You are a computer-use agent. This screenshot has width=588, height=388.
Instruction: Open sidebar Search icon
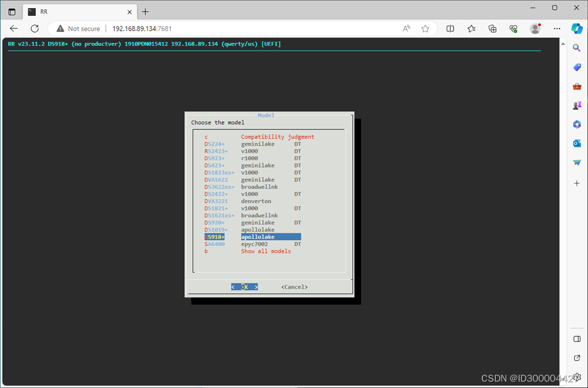577,48
